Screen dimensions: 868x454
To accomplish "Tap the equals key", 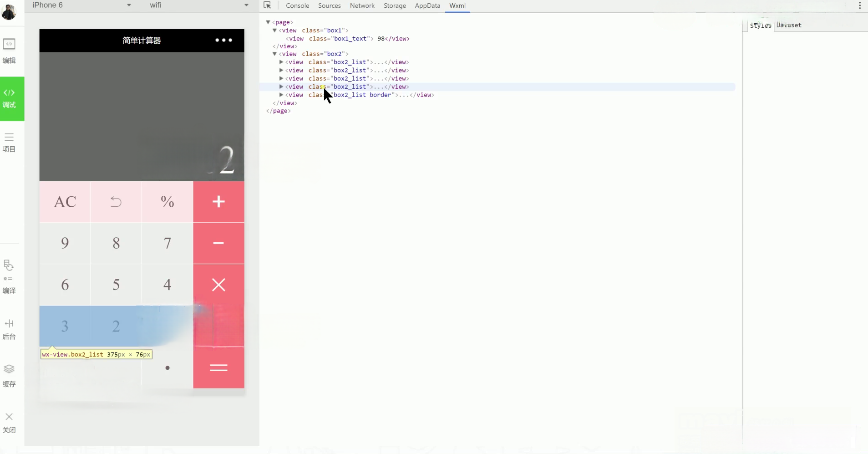I will point(218,367).
